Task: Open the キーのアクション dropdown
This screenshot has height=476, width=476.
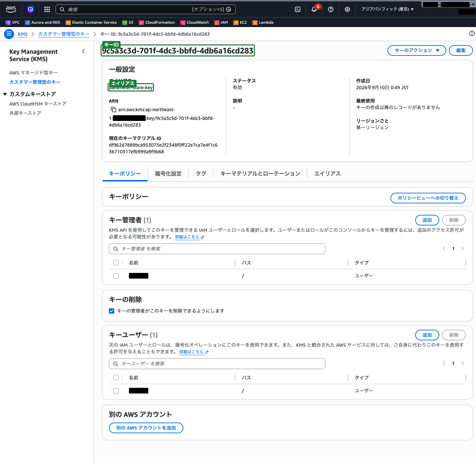Action: click(417, 50)
